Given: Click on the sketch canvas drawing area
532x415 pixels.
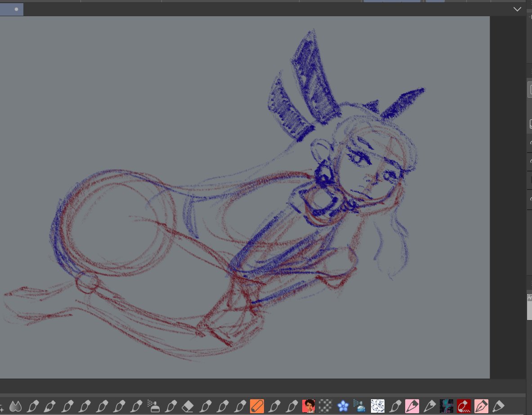Looking at the screenshot, I should tap(245, 197).
